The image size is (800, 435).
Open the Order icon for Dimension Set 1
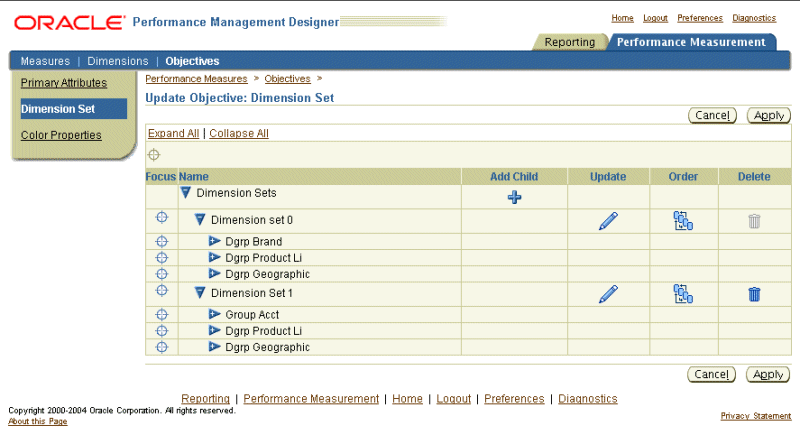tap(683, 294)
